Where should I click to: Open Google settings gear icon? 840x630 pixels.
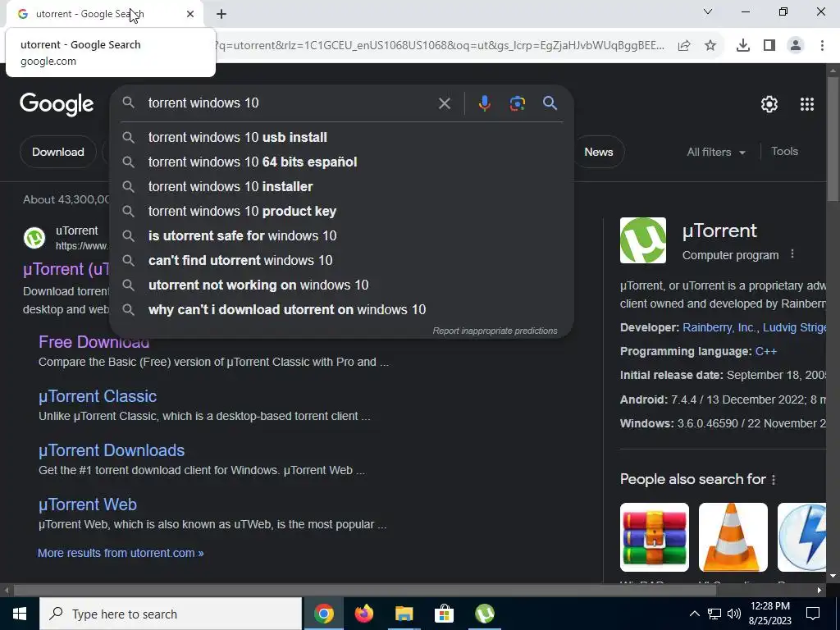769,104
